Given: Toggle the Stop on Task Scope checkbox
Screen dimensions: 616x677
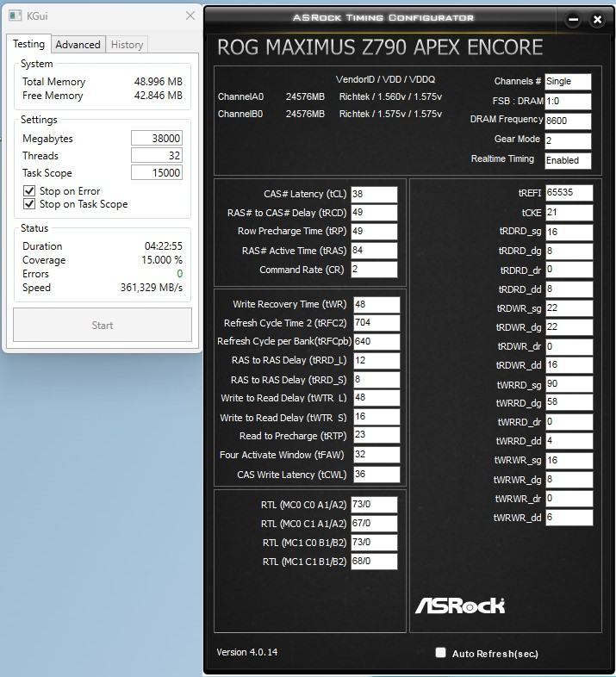Looking at the screenshot, I should [29, 204].
